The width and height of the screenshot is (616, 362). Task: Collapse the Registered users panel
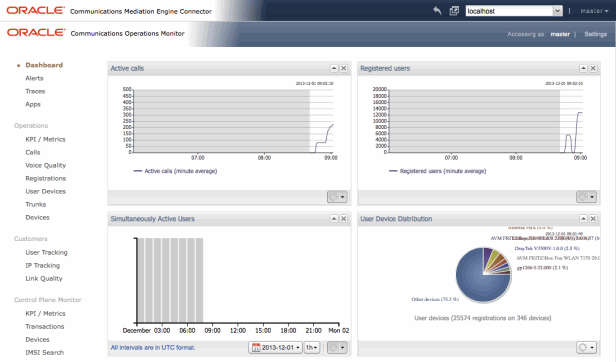pyautogui.click(x=583, y=68)
